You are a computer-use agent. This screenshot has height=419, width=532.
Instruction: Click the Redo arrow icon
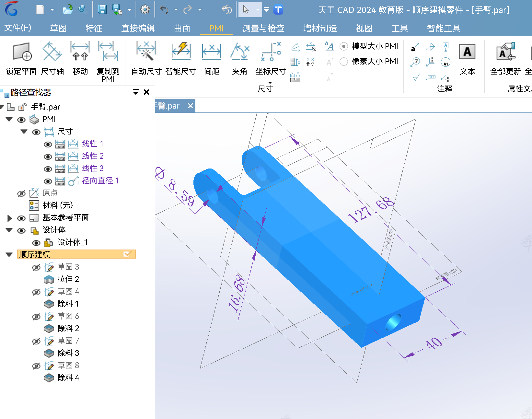tap(188, 10)
